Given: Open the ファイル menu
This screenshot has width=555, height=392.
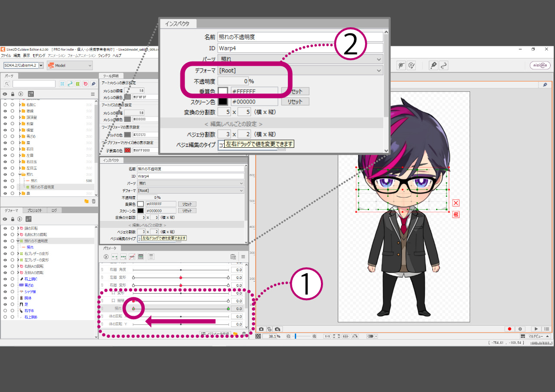Looking at the screenshot, I should (6, 55).
